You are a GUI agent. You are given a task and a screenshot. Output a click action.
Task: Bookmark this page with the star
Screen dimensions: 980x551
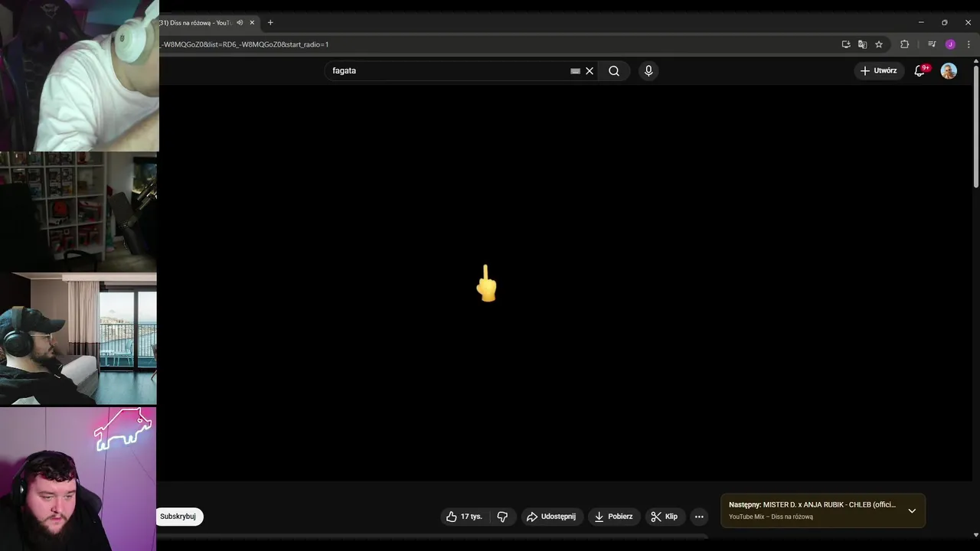(x=879, y=44)
